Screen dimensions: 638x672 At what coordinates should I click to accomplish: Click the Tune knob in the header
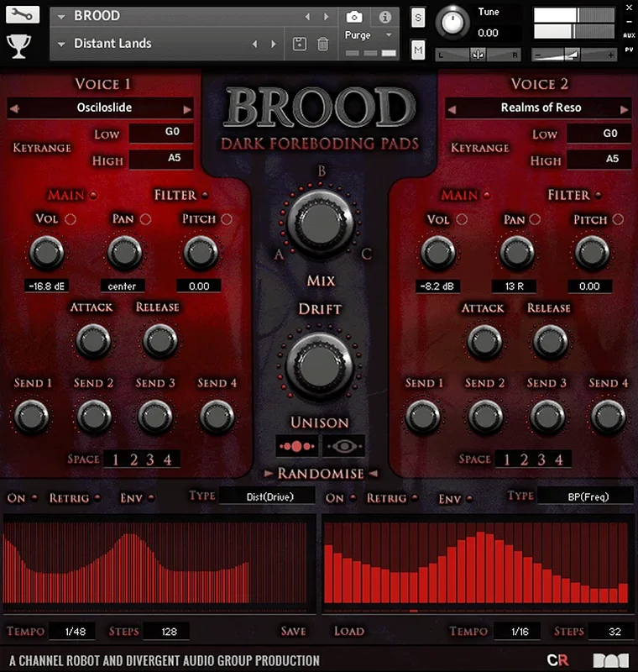tap(452, 23)
